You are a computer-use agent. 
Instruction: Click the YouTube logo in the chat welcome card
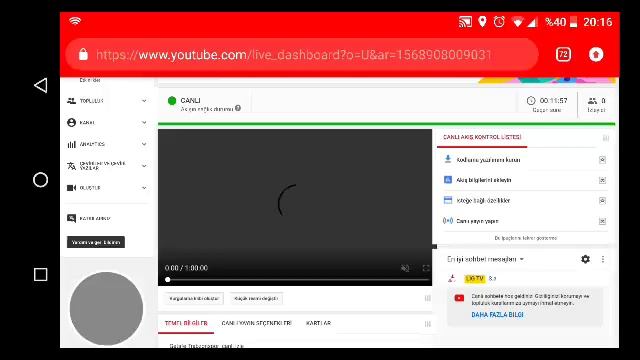[x=459, y=298]
